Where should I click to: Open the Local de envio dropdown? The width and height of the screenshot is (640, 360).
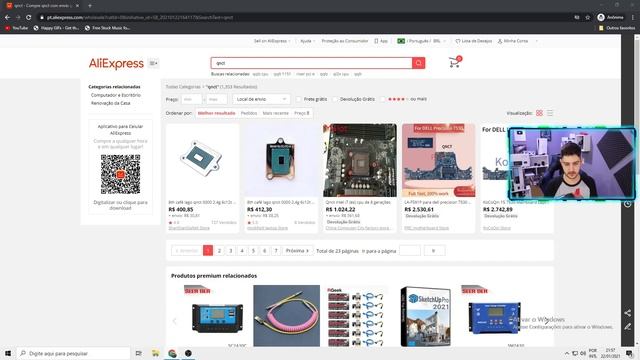[x=261, y=99]
